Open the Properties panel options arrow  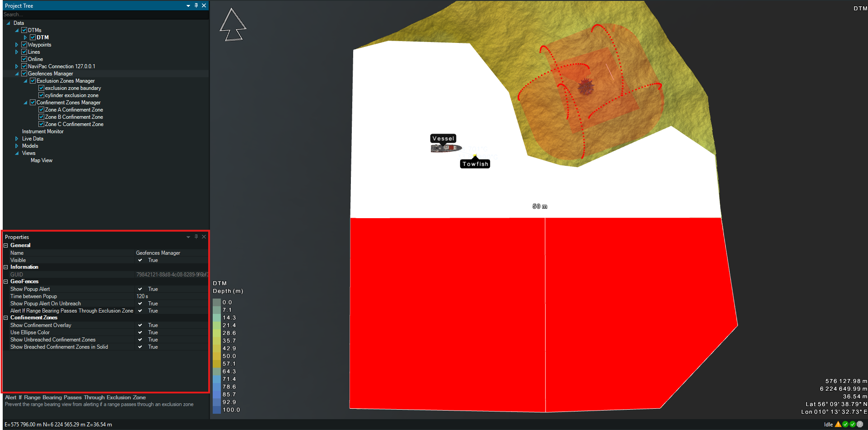point(188,237)
